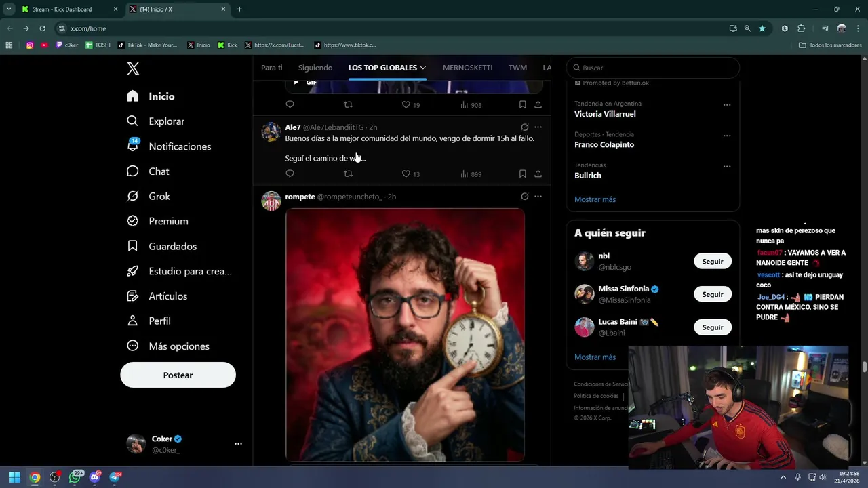Viewport: 868px width, 488px height.
Task: Open Windows Start menu
Action: (x=14, y=477)
